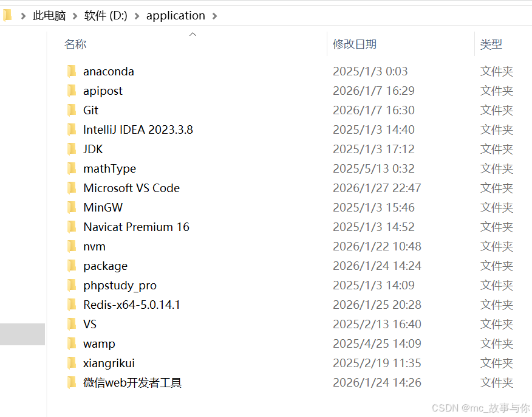Select the MinGW folder name
The height and width of the screenshot is (417, 532).
103,207
